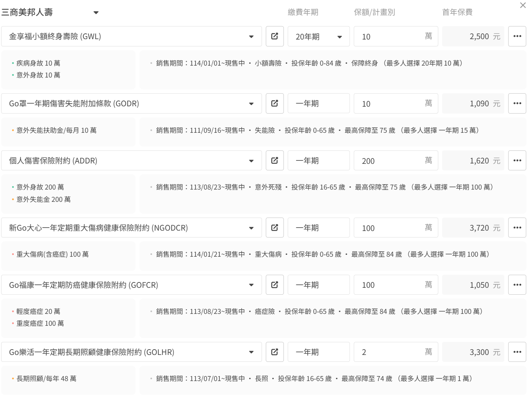The height and width of the screenshot is (396, 532).
Task: Open external link for Go福康 GOFCR product
Action: [275, 285]
